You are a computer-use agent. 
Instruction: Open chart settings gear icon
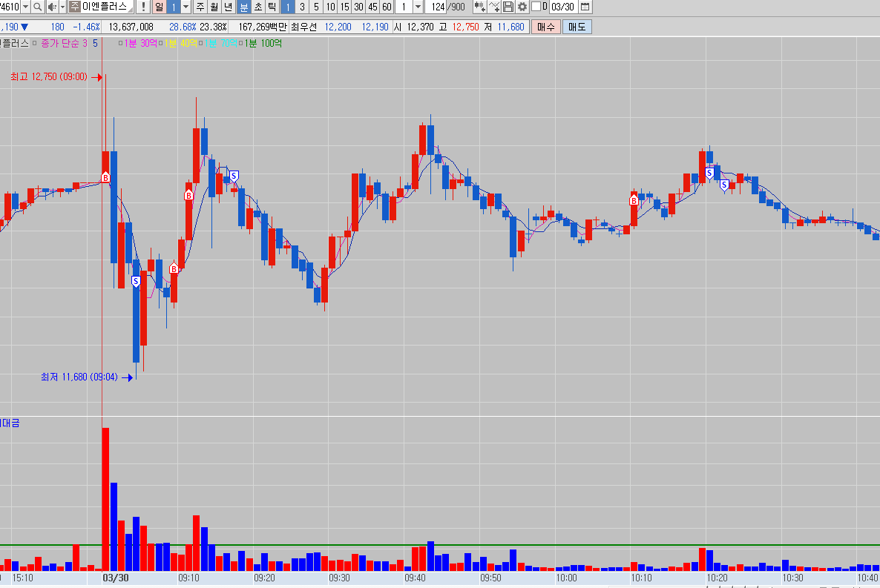(522, 7)
